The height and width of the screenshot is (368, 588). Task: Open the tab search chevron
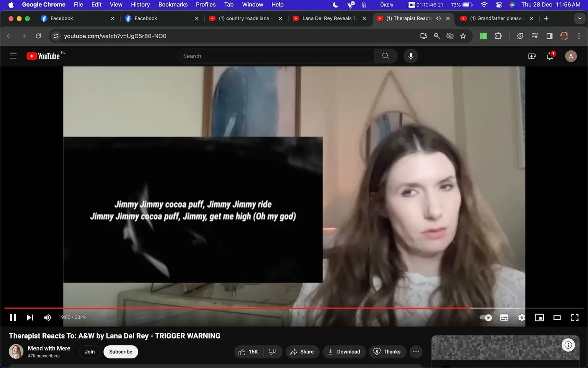point(580,18)
